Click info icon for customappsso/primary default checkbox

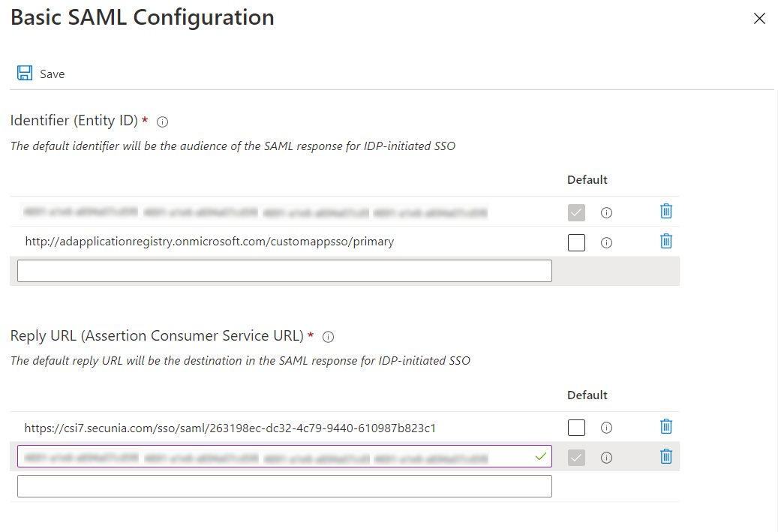tap(607, 242)
